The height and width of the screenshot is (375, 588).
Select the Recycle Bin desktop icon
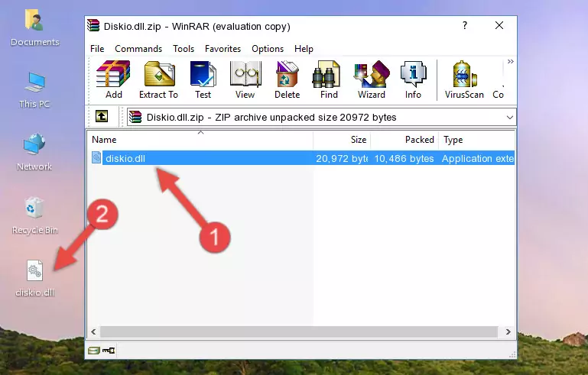point(34,216)
